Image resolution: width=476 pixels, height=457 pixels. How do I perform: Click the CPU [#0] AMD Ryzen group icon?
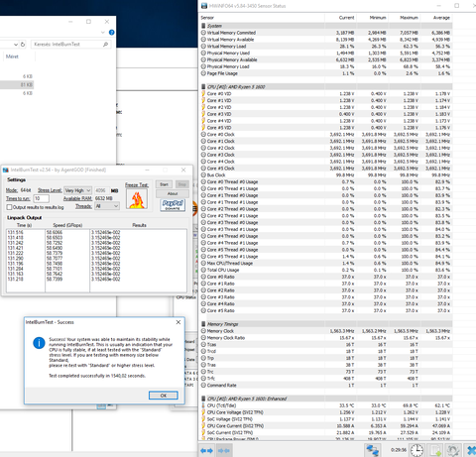click(x=203, y=87)
